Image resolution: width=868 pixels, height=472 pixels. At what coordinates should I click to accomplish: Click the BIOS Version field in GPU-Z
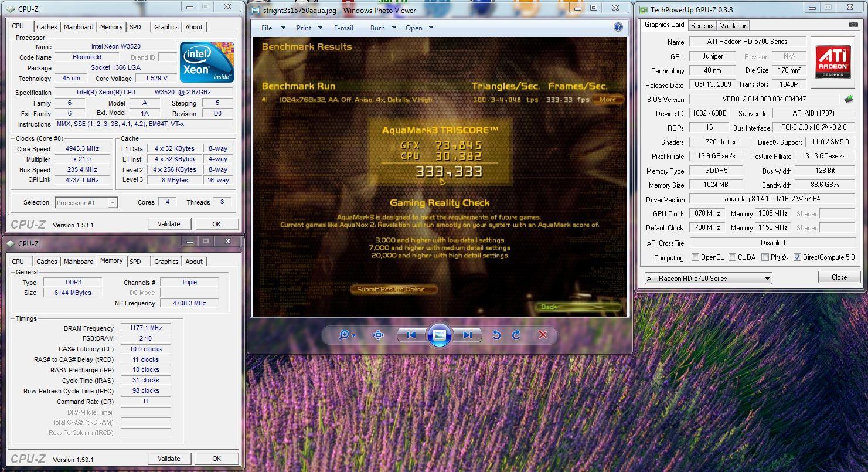pyautogui.click(x=764, y=99)
